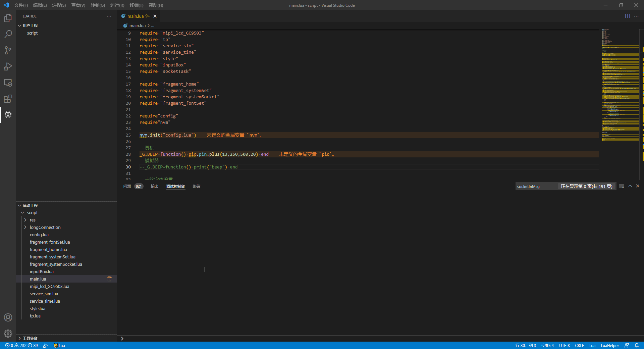Open the 转到(G) menu
Screen dimensions: 644x349
click(x=98, y=5)
